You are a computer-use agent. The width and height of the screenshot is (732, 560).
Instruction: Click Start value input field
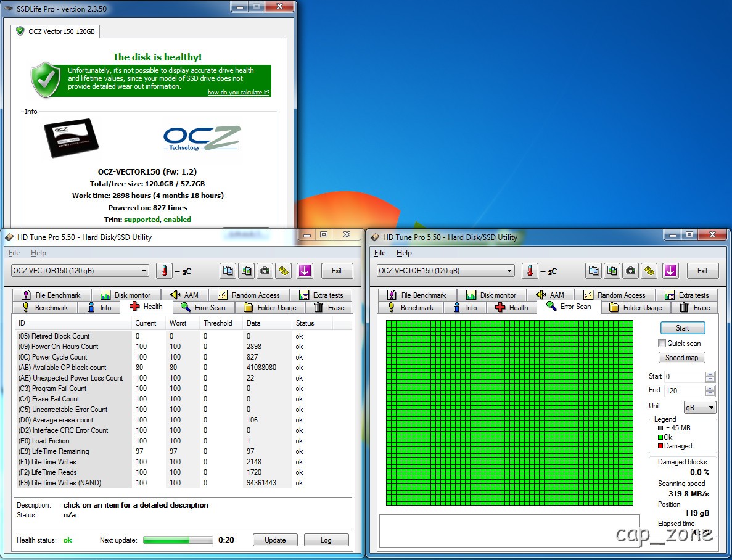point(685,376)
